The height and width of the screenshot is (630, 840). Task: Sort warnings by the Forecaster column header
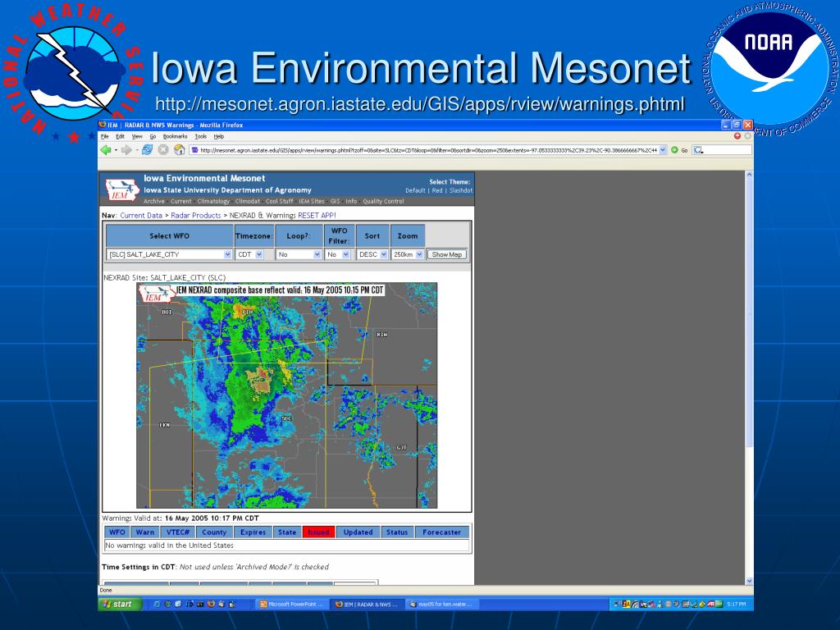442,532
